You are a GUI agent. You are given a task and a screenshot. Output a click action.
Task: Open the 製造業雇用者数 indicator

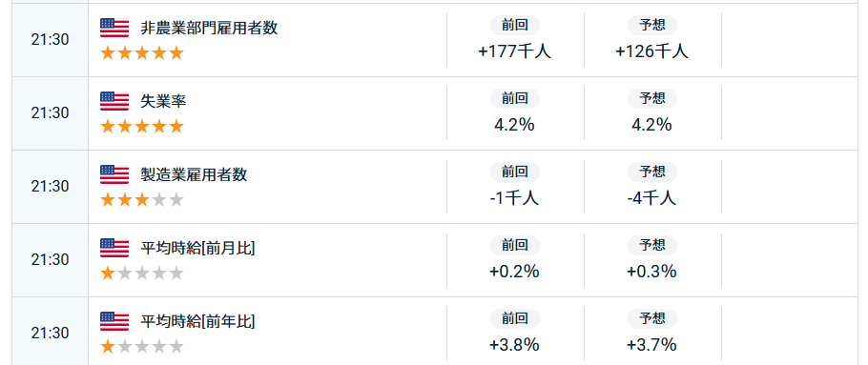click(194, 174)
